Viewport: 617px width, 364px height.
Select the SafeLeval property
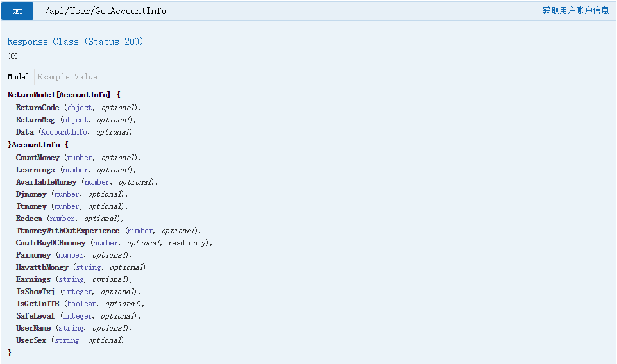coord(35,316)
